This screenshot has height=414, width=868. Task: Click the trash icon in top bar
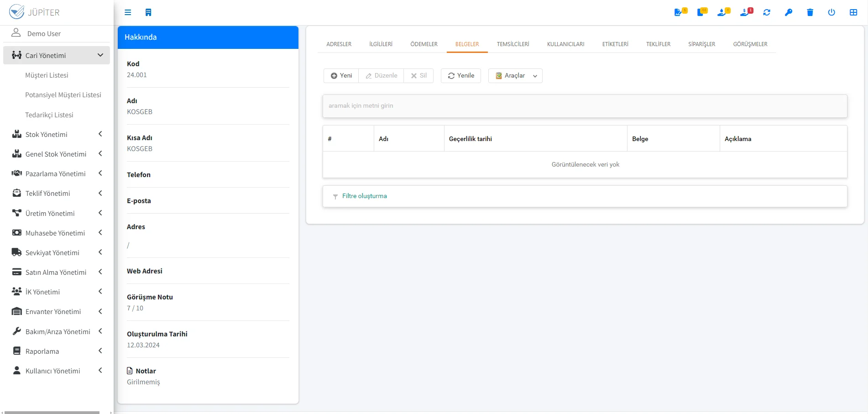tap(810, 12)
